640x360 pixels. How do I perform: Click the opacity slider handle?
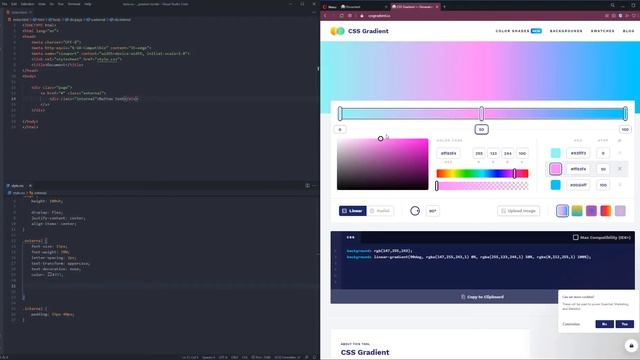437,186
